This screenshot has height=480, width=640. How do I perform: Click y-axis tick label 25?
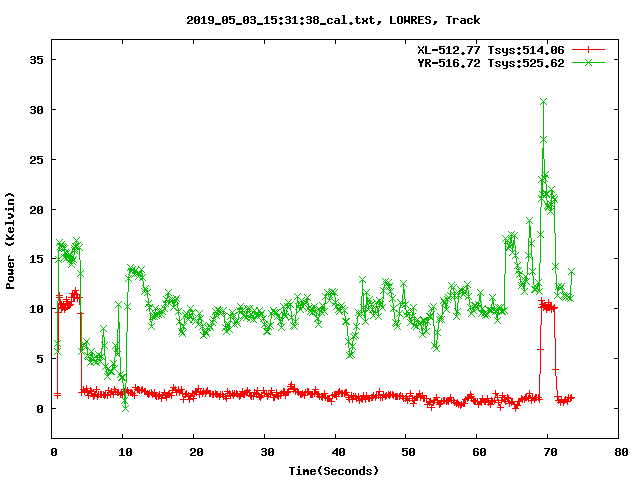[x=36, y=160]
